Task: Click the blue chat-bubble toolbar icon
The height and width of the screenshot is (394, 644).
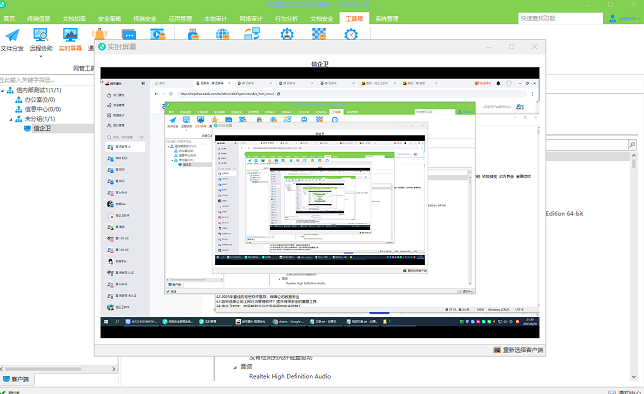Action: 129,34
